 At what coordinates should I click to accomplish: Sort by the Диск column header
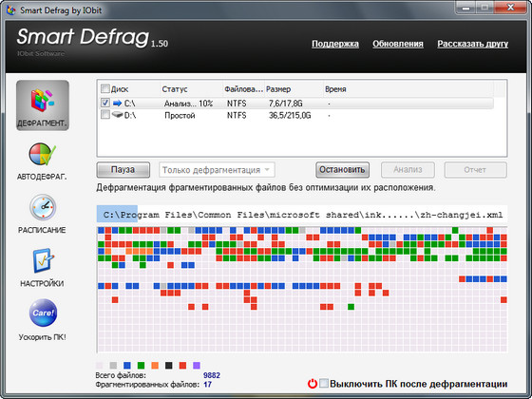coord(120,89)
